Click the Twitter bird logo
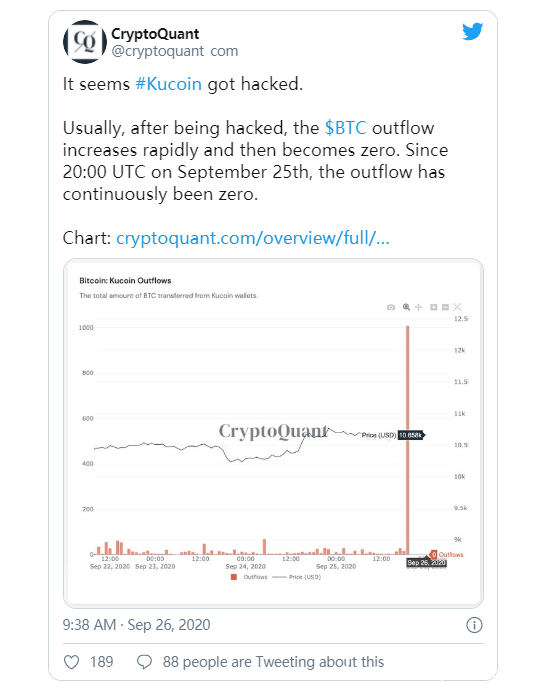 [x=472, y=31]
